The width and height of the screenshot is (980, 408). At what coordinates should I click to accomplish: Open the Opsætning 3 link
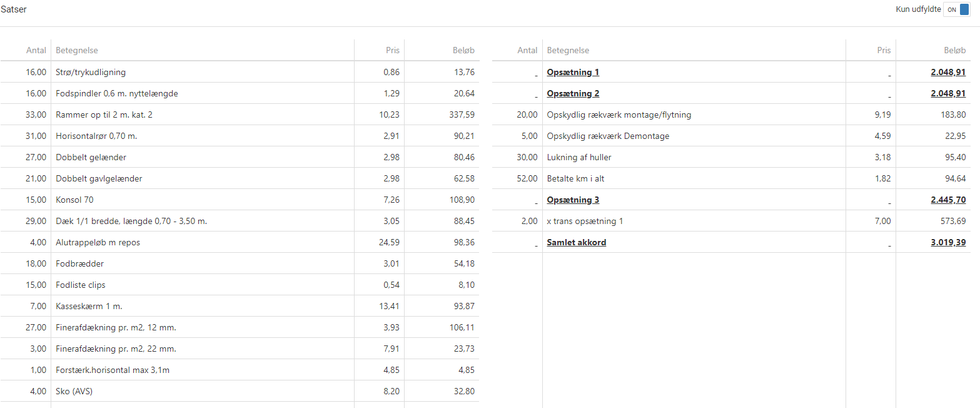pyautogui.click(x=573, y=200)
